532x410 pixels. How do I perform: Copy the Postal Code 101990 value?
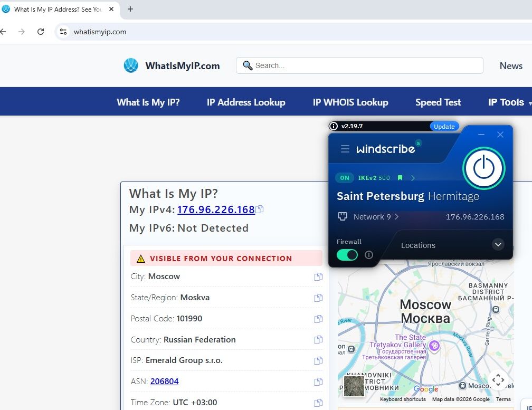pyautogui.click(x=318, y=319)
